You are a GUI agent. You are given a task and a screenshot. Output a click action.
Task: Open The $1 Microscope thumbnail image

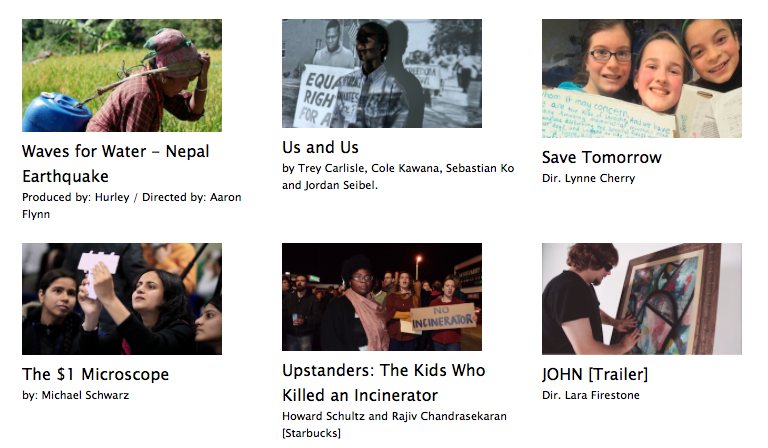[x=122, y=299]
